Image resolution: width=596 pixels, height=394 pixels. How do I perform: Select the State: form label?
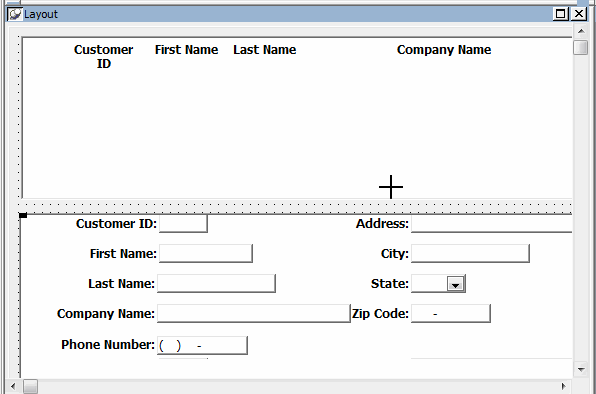(390, 283)
